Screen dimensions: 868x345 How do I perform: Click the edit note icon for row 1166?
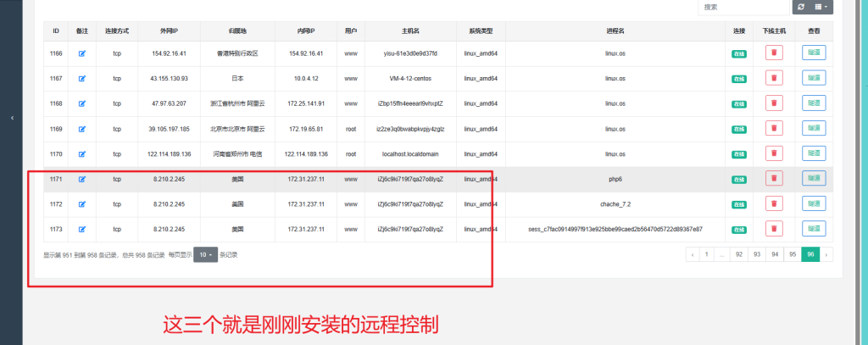(82, 53)
